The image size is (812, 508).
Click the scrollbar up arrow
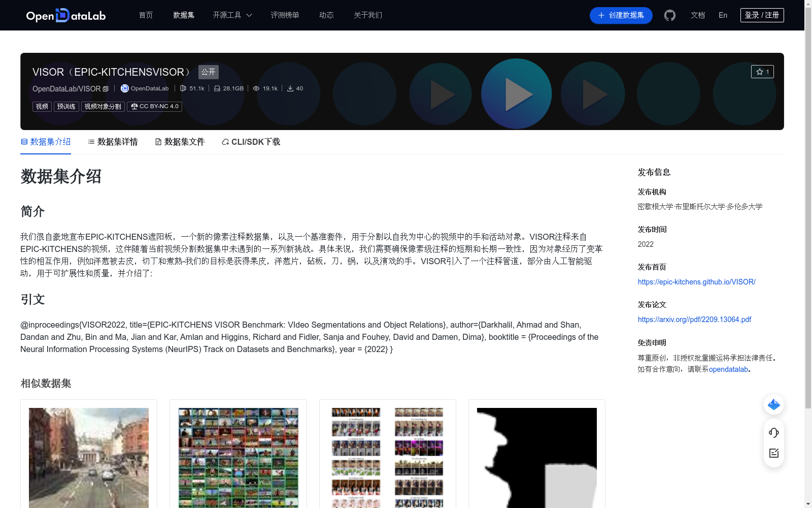(x=808, y=4)
